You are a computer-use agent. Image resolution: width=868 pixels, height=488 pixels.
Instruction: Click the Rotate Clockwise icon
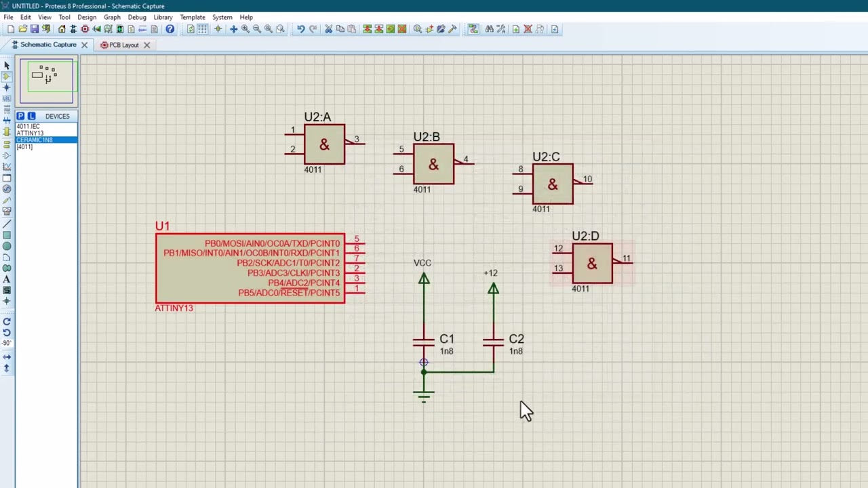(7, 322)
